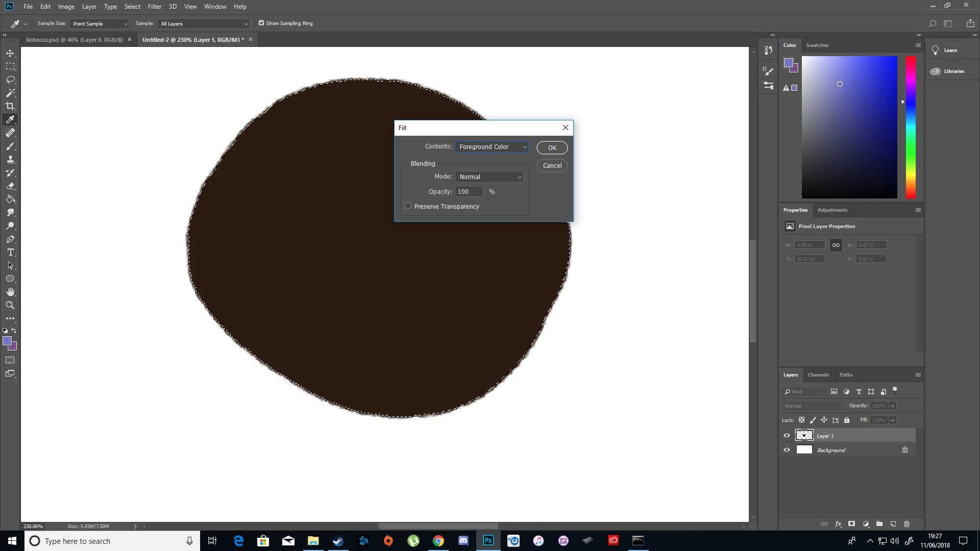The width and height of the screenshot is (980, 551).
Task: Select the Zoom tool
Action: coord(10,305)
